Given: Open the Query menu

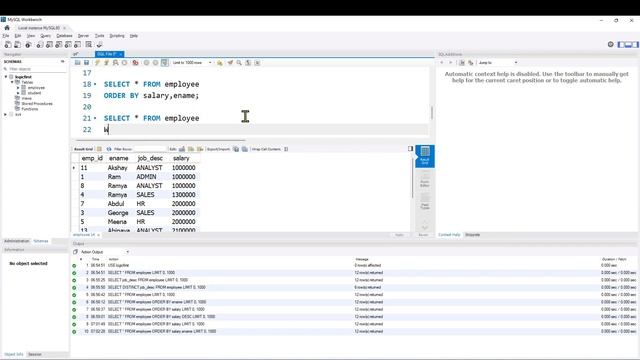Looking at the screenshot, I should (45, 36).
